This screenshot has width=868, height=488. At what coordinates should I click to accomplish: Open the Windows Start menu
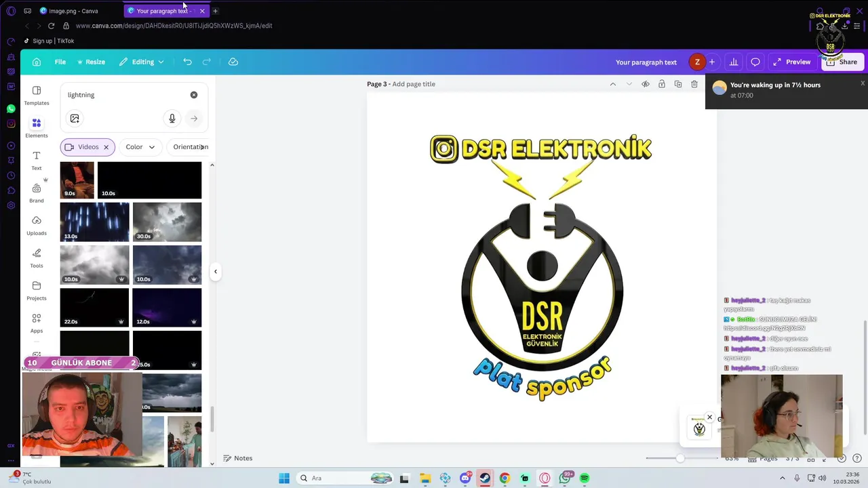pyautogui.click(x=284, y=479)
